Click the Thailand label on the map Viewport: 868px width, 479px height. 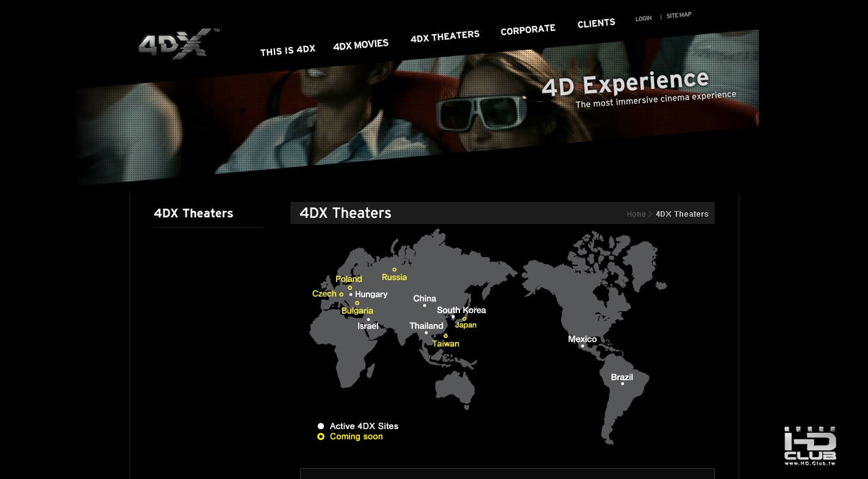(426, 326)
